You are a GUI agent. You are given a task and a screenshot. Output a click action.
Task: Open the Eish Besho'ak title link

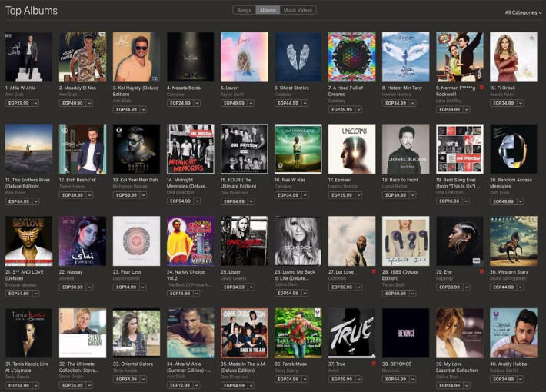[78, 180]
